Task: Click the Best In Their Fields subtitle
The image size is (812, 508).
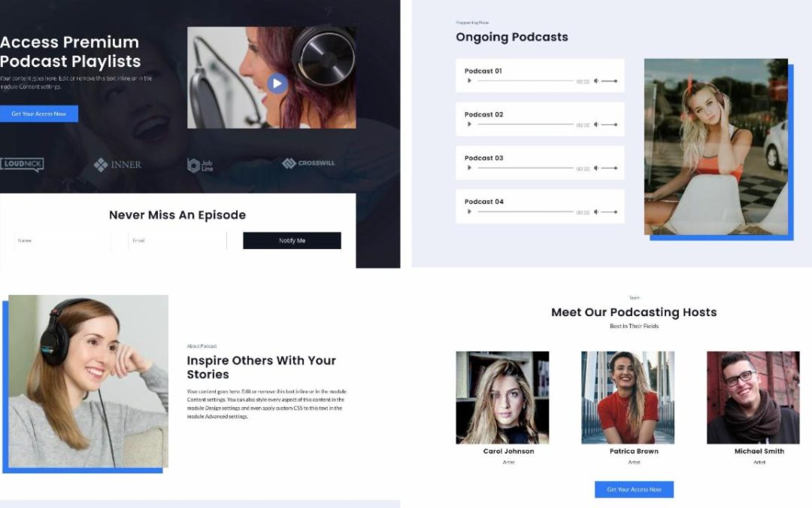Action: pos(634,326)
